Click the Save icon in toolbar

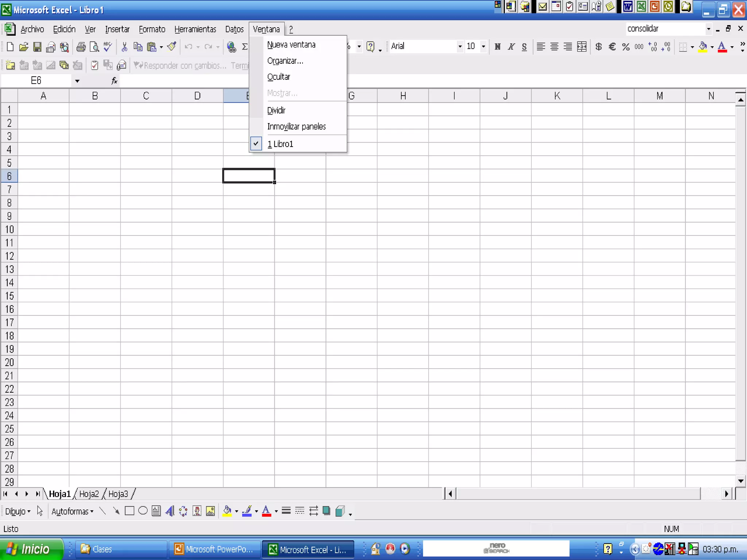click(37, 47)
